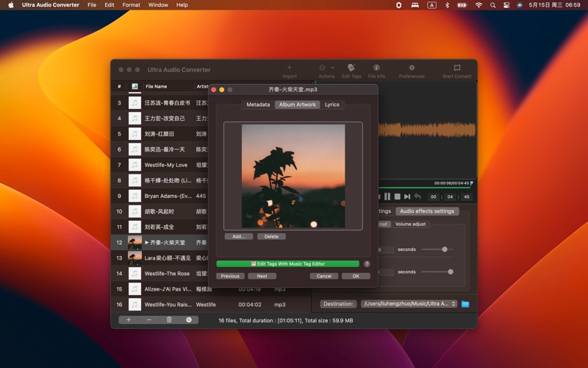Viewport: 588px width, 368px height.
Task: Stop playback with the square stop button
Action: coord(398,197)
